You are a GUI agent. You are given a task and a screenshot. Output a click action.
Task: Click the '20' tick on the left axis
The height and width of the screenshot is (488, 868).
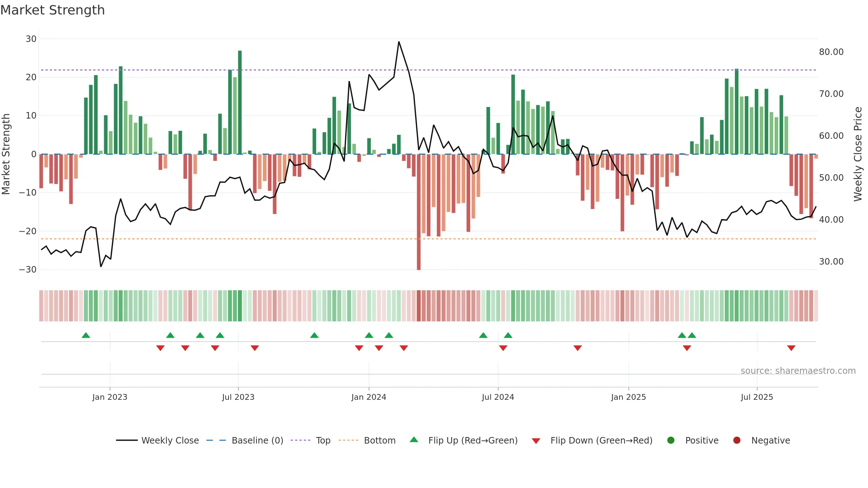31,77
